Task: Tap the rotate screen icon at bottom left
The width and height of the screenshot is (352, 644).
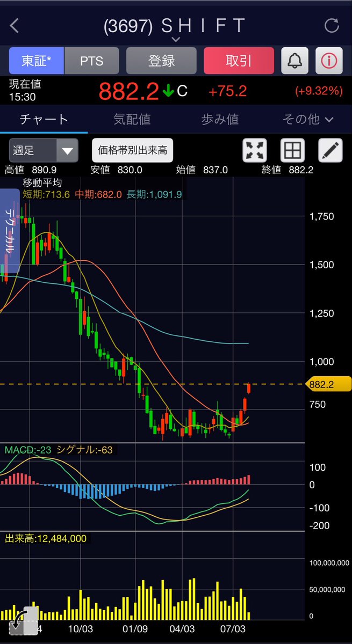Action: tap(24, 621)
